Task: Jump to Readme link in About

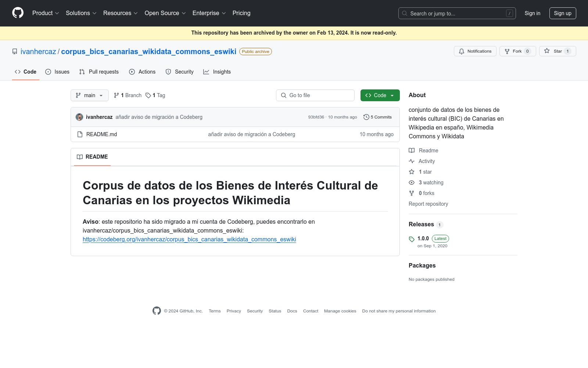Action: (x=423, y=151)
